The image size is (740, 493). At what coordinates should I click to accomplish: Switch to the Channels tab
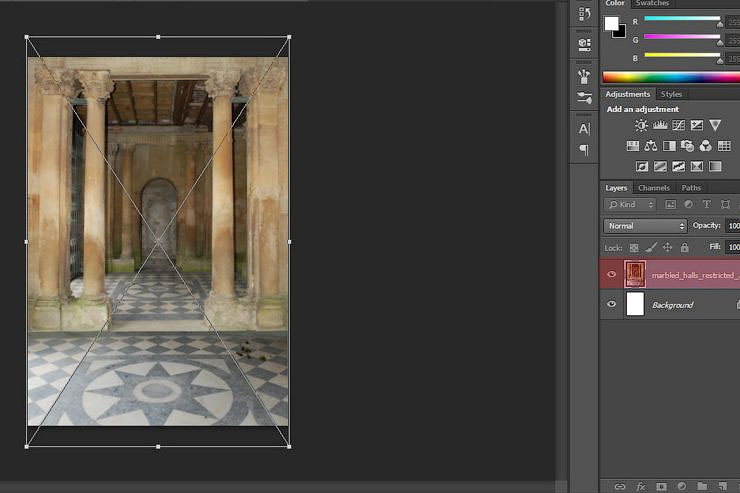tap(653, 188)
